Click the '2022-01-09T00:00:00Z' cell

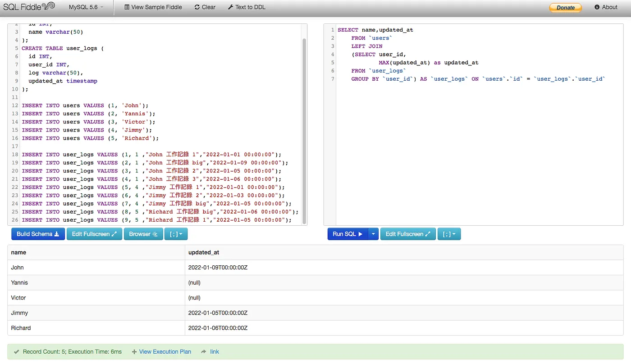pyautogui.click(x=404, y=268)
